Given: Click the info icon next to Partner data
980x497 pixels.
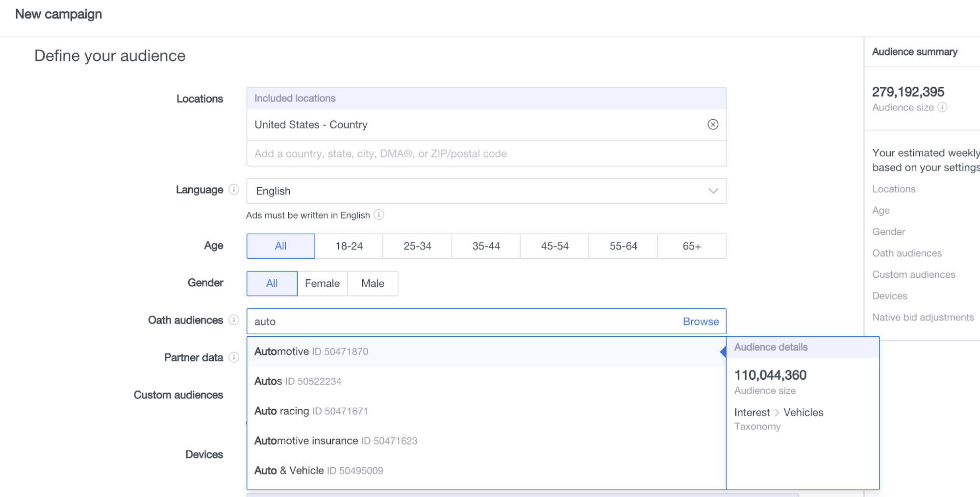Looking at the screenshot, I should coord(234,357).
